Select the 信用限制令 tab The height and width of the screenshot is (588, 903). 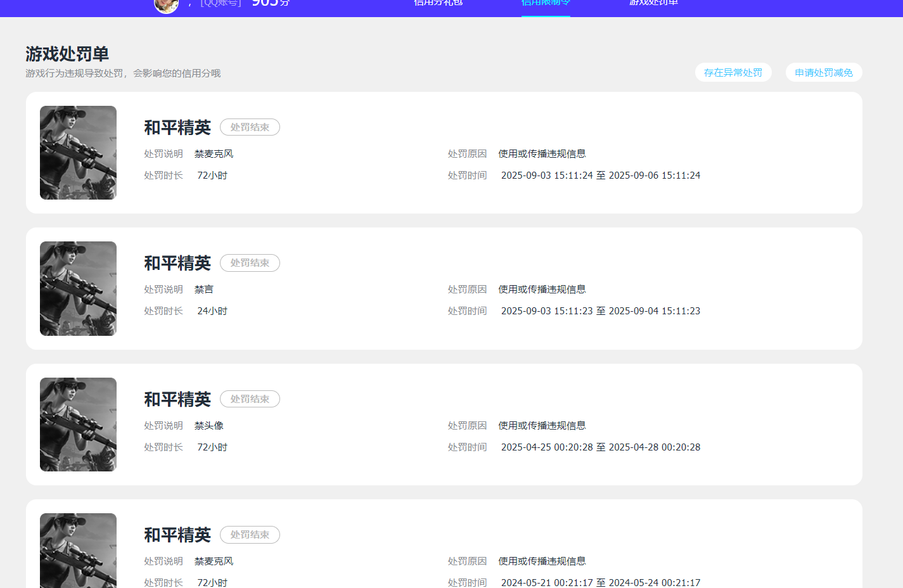click(x=545, y=3)
